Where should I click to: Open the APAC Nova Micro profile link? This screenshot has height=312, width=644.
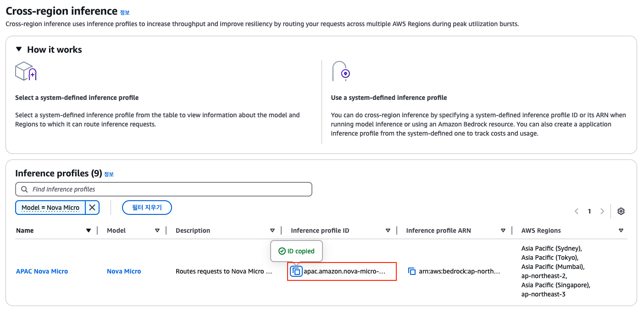pos(42,271)
